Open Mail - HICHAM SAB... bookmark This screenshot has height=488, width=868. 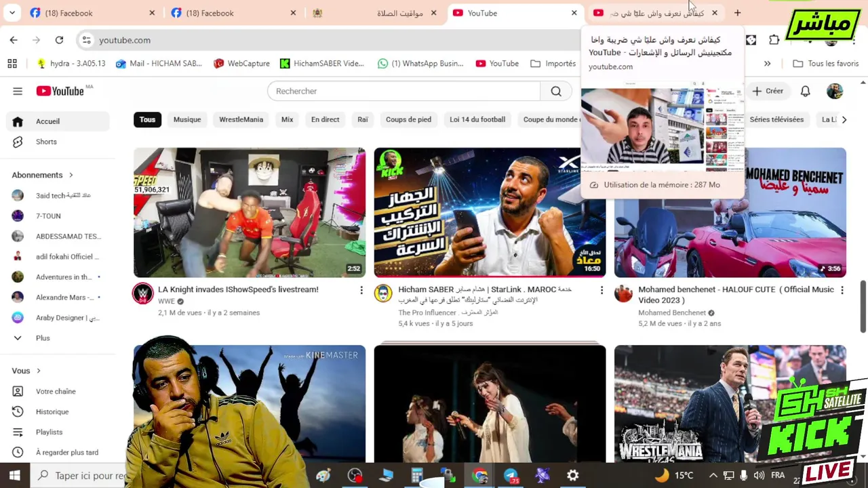pyautogui.click(x=159, y=64)
